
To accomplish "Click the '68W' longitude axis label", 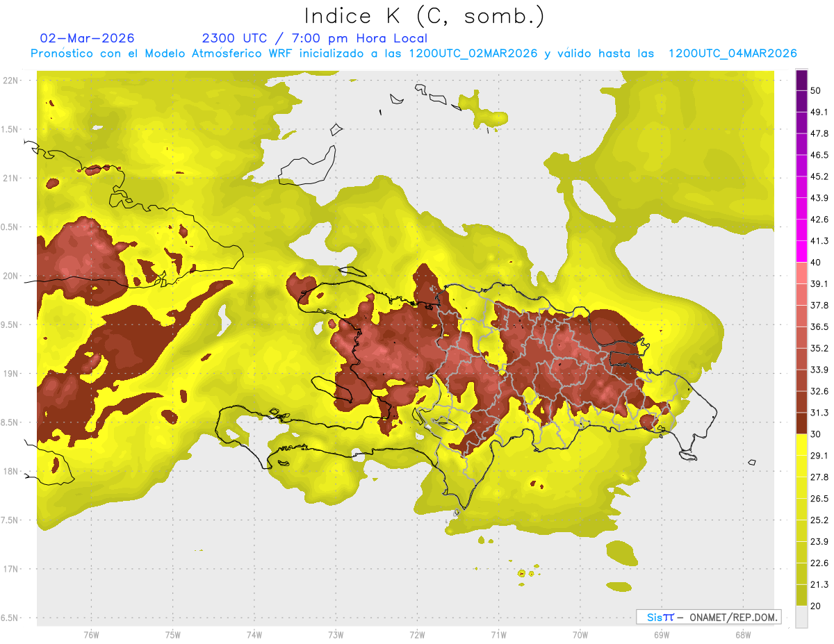I will pos(742,635).
